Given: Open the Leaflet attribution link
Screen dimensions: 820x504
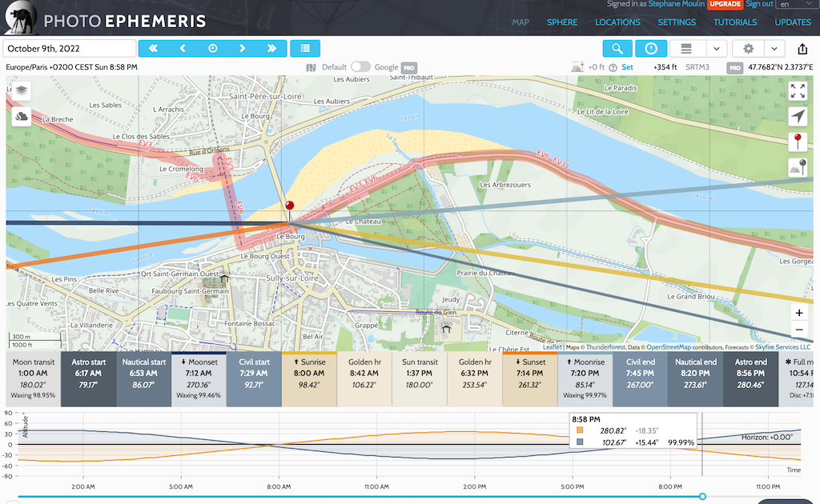Looking at the screenshot, I should tap(552, 347).
